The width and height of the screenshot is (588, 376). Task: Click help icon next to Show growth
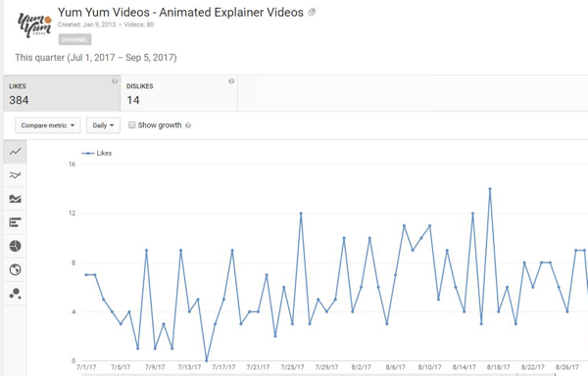[x=188, y=125]
